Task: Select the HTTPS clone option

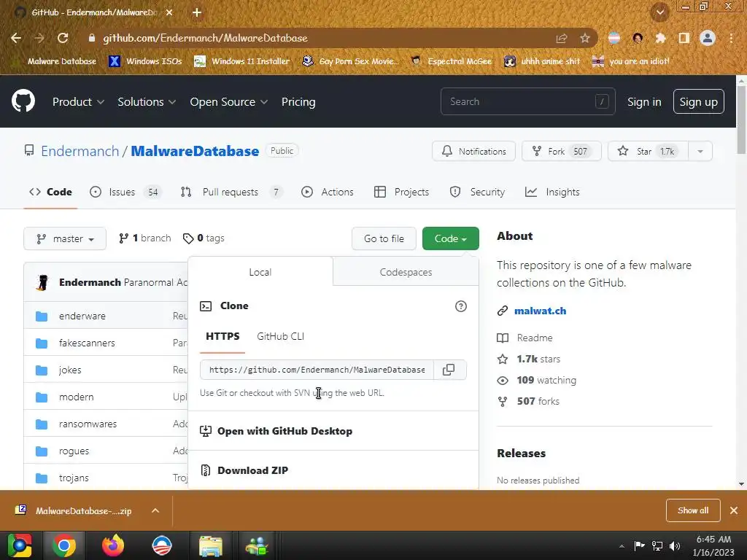Action: coord(222,336)
